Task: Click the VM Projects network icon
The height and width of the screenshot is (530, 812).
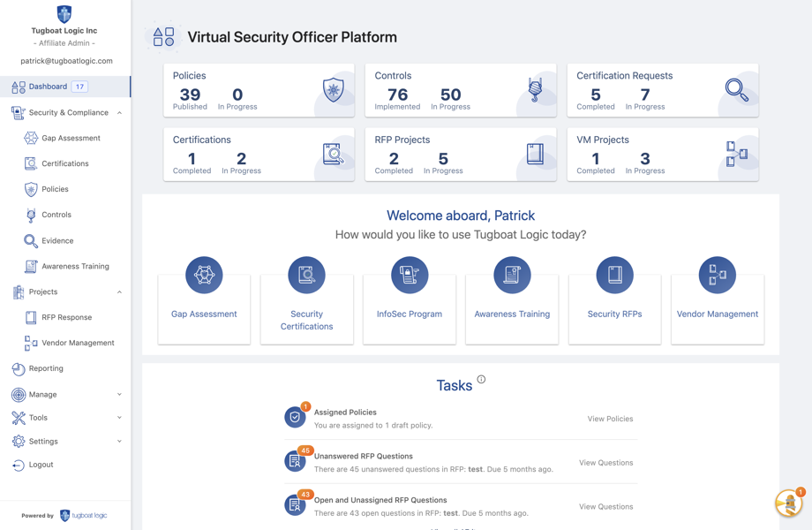Action: coord(736,154)
